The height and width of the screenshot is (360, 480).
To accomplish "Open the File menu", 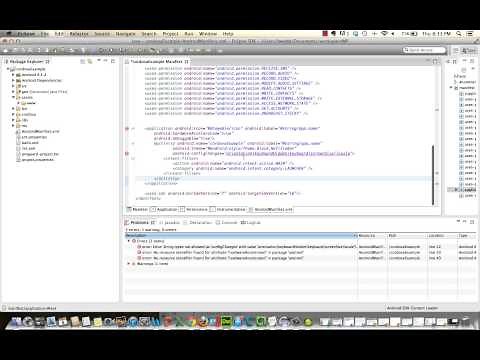I will (x=45, y=34).
